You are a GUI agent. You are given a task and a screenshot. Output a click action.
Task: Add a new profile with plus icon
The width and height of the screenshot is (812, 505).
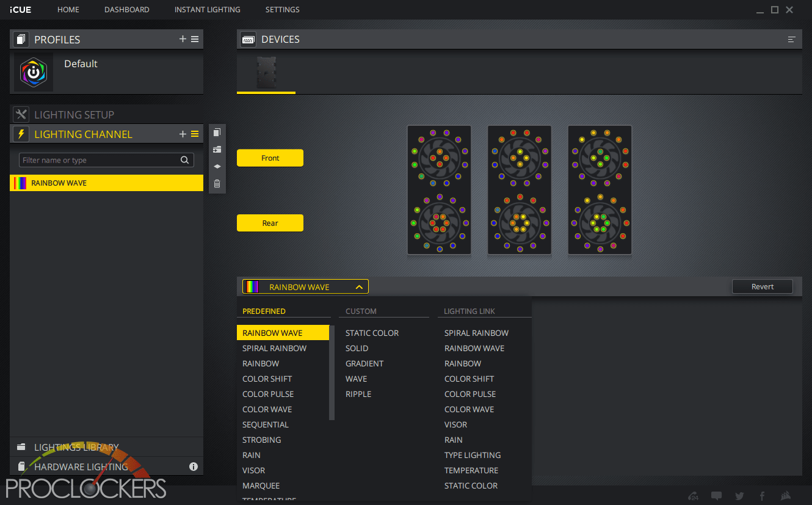[x=183, y=39]
